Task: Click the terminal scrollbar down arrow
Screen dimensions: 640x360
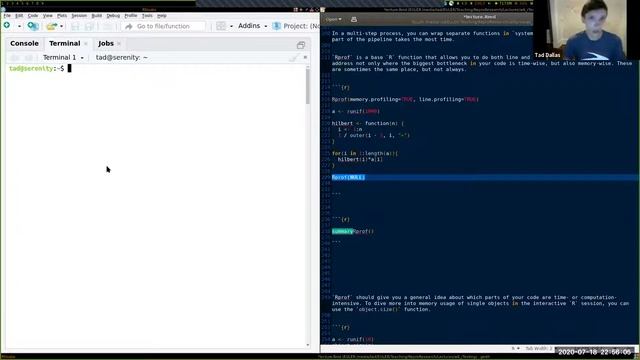Action: click(x=308, y=345)
